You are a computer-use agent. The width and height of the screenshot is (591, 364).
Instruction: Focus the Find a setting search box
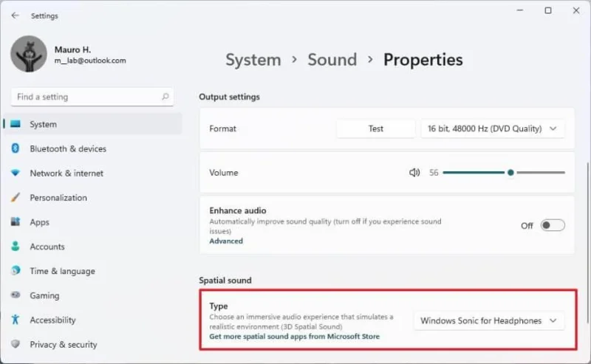(x=92, y=97)
